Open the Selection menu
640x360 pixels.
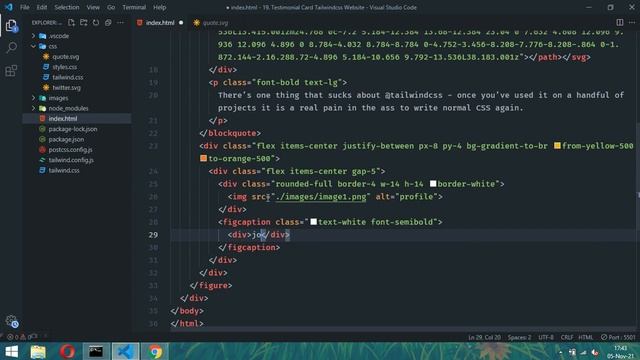(67, 7)
